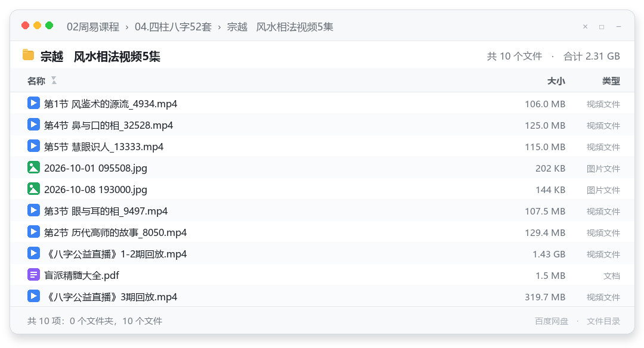Click video icon for 第5节 慧眼识人_13333.mp4
This screenshot has width=644, height=348.
coord(33,145)
